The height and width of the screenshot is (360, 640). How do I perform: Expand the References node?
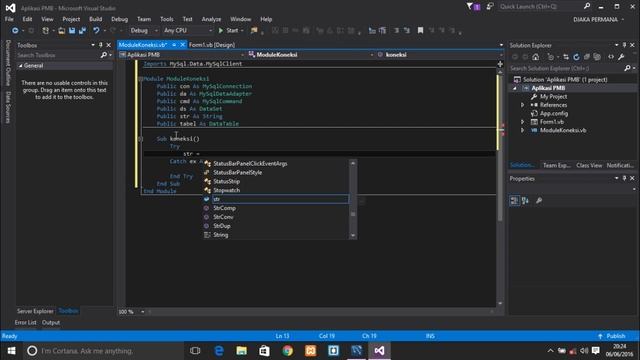[522, 105]
